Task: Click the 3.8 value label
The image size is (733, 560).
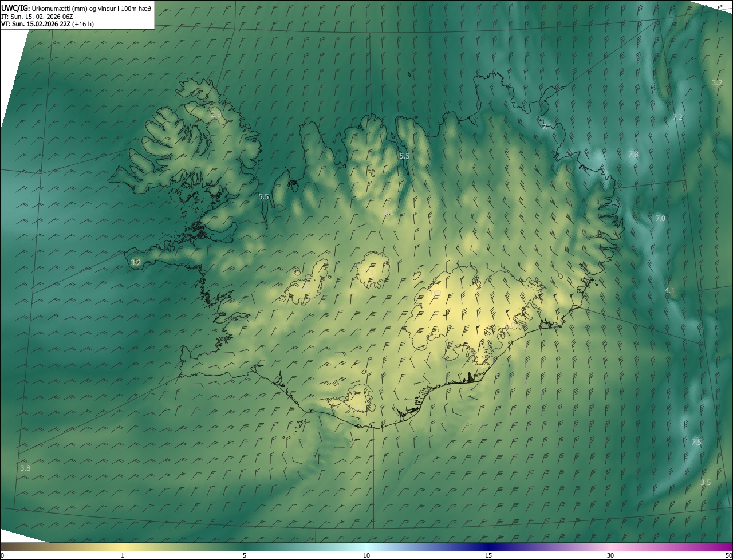Action: pyautogui.click(x=25, y=468)
